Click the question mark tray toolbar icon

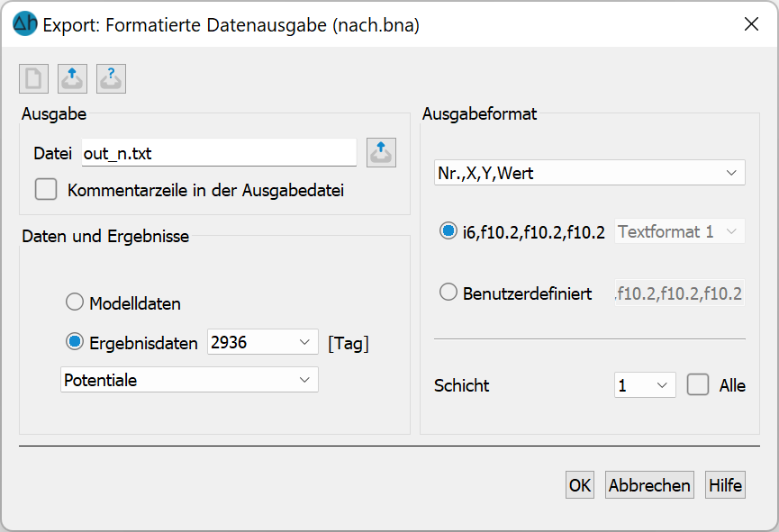pos(112,78)
